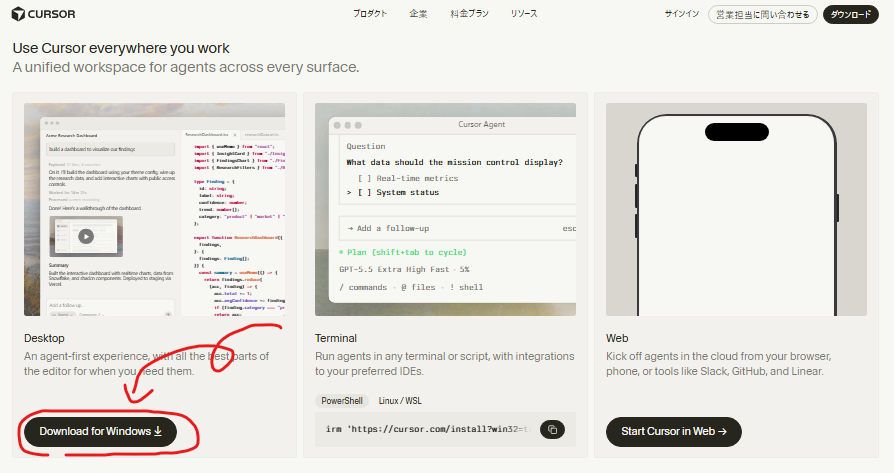
Task: Click the irm install command text
Action: (428, 429)
